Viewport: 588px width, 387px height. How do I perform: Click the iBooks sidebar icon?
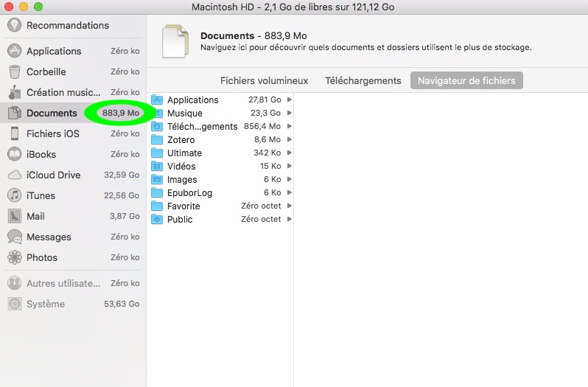pyautogui.click(x=14, y=154)
